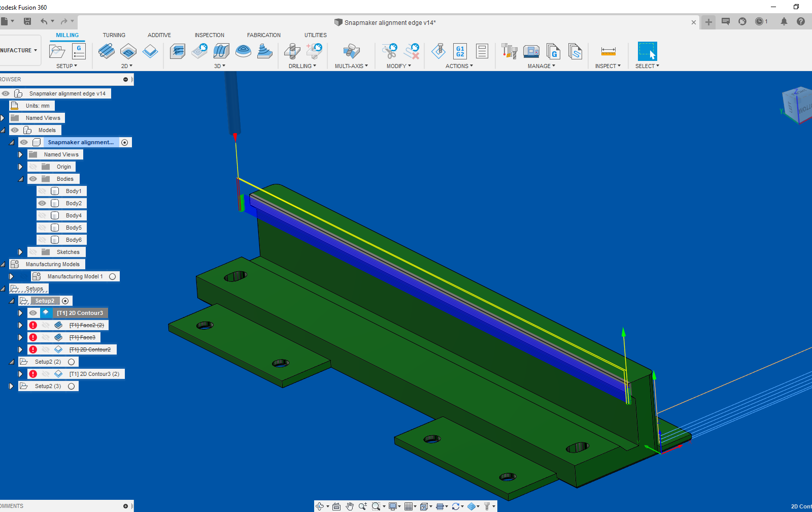Toggle visibility of the Origin folder
This screenshot has height=512, width=812.
33,167
